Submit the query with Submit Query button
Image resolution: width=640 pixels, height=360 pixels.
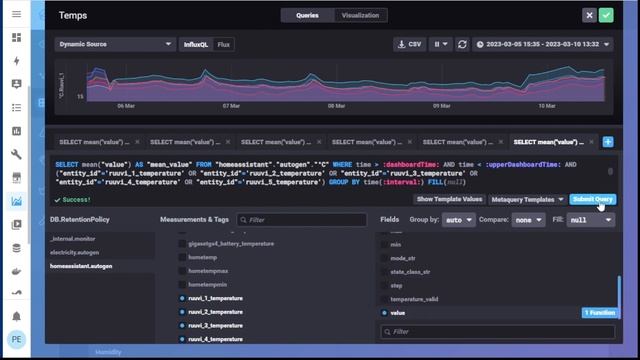[x=593, y=199]
